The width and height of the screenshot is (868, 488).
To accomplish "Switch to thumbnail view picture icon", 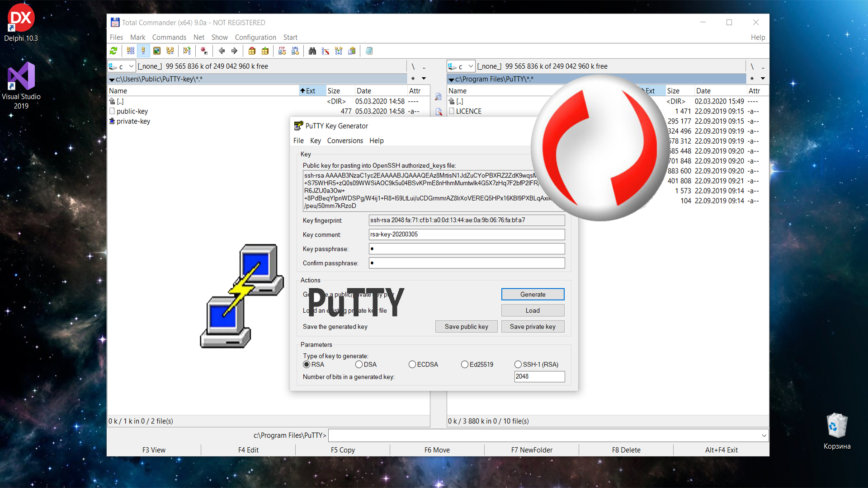I will (x=157, y=51).
